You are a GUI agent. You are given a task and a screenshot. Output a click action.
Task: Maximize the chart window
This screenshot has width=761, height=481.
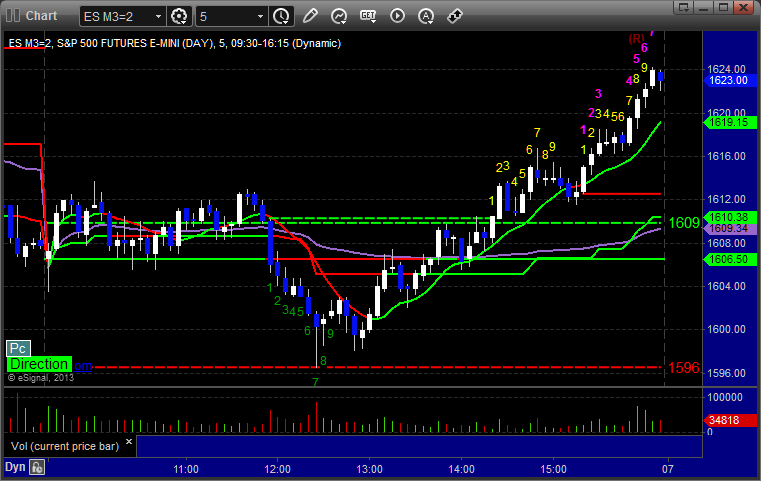pos(724,7)
